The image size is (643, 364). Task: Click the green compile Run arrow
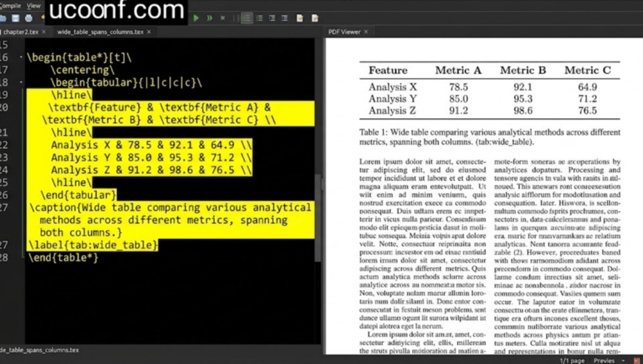click(x=196, y=18)
